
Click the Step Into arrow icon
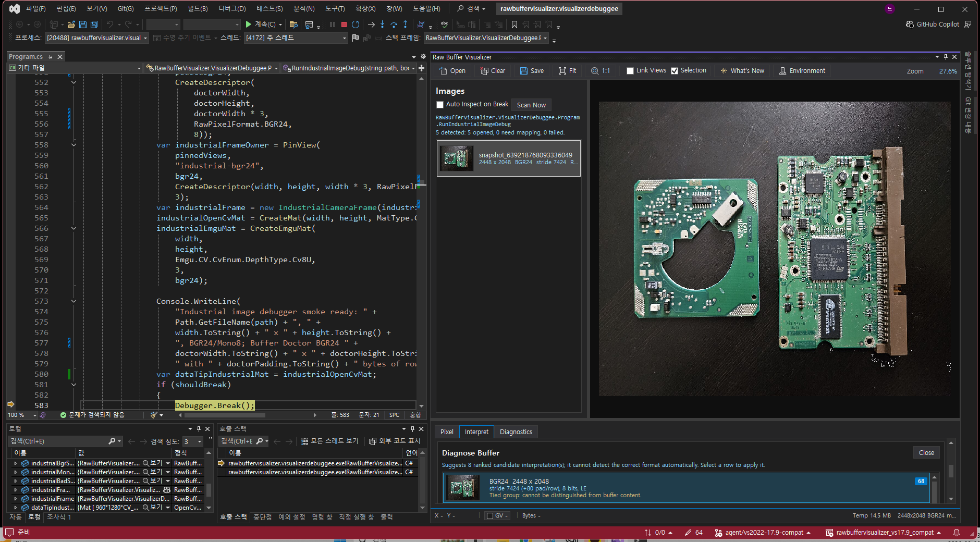[x=383, y=24]
